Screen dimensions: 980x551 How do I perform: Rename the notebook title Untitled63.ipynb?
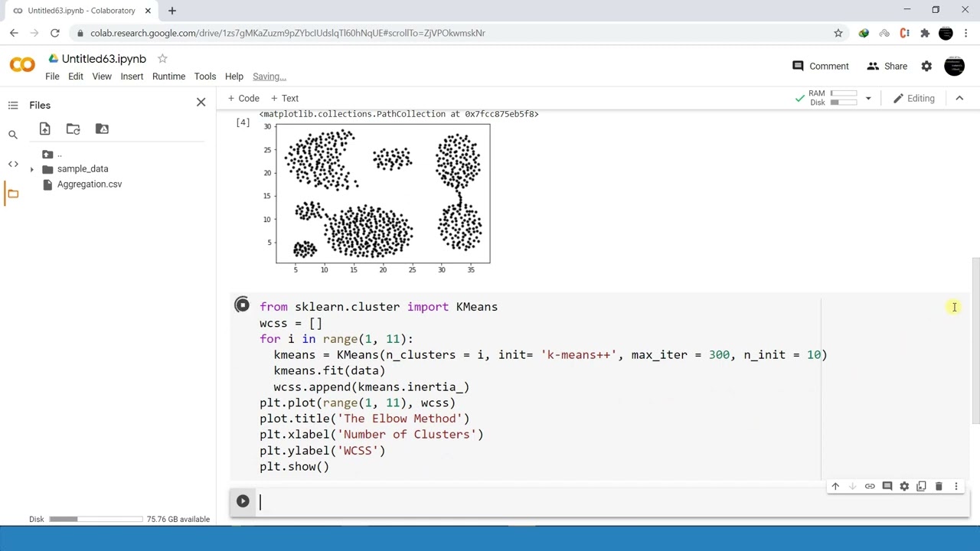click(103, 59)
